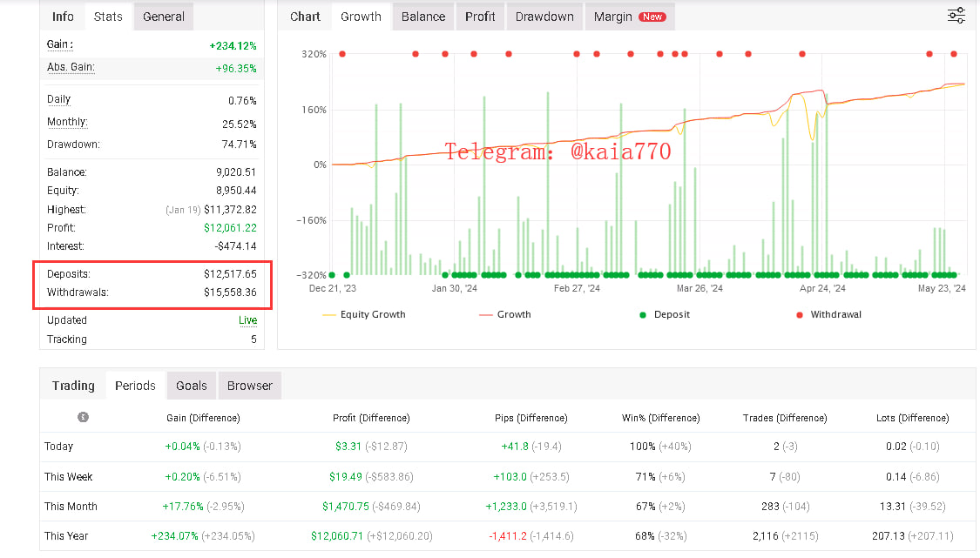Viewport: 980px width, 558px height.
Task: Switch to the Growth chart tab
Action: point(361,17)
